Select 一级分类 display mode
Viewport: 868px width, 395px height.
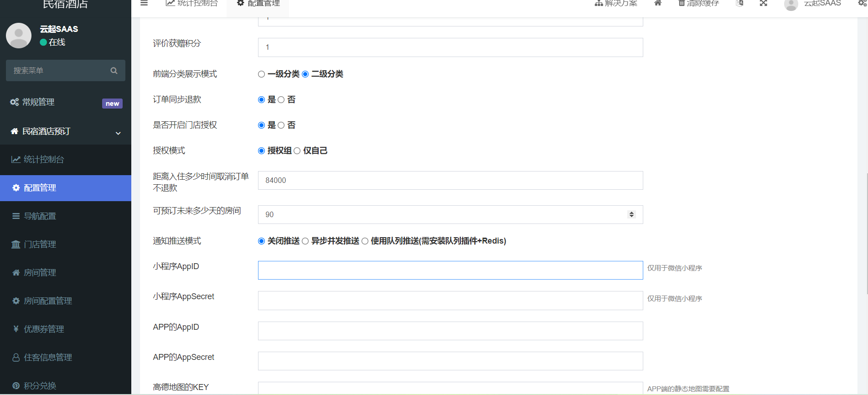[x=261, y=74]
